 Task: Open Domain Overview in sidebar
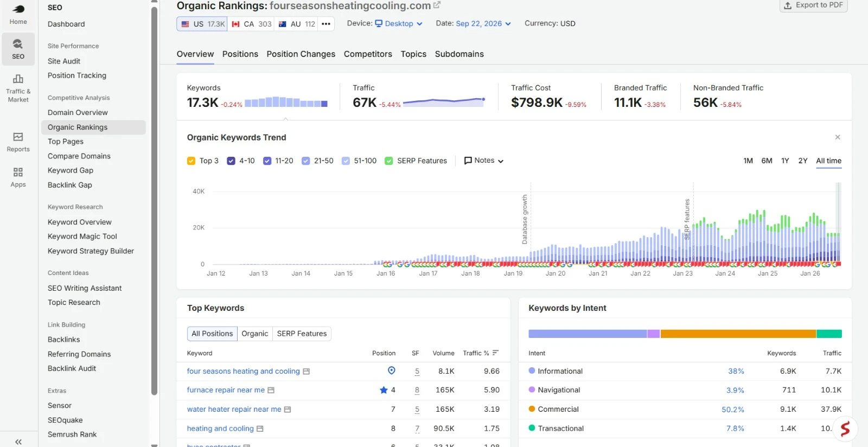coord(78,113)
